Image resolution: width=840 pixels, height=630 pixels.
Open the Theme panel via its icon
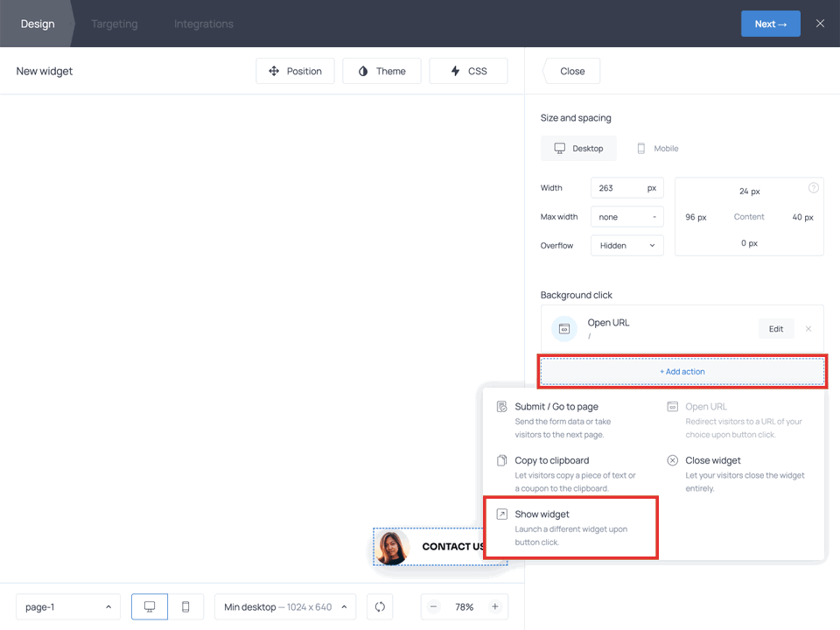point(361,71)
